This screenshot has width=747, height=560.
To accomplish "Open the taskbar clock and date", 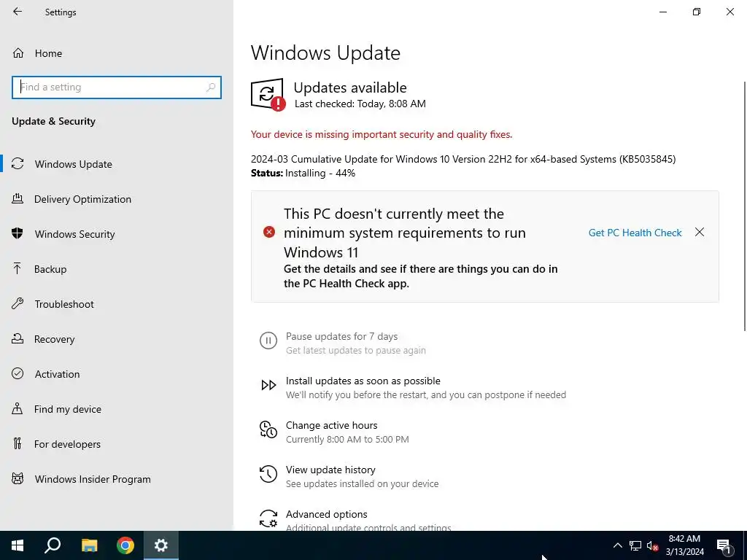I will 684,545.
